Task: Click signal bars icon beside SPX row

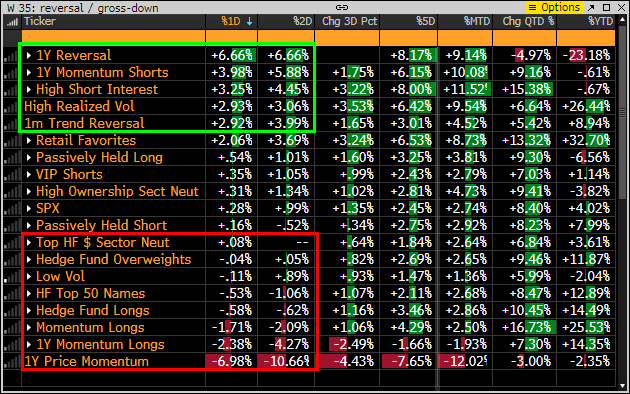Action: [12, 208]
